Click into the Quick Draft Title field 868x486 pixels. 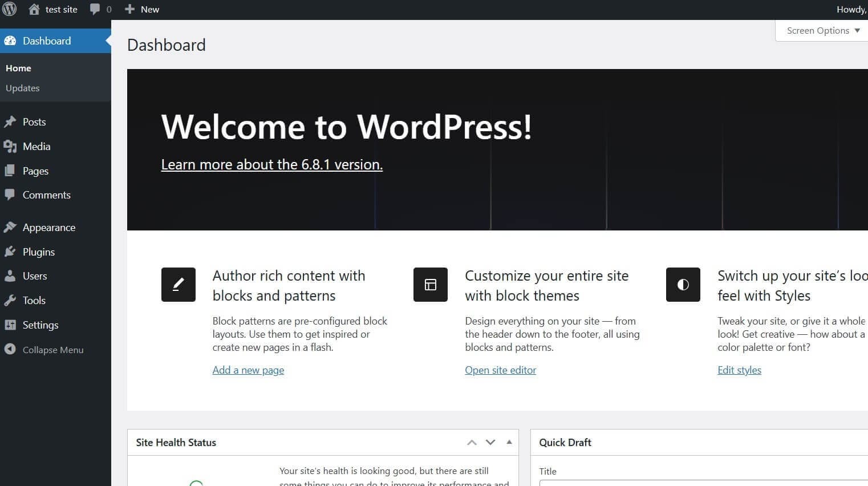[x=704, y=483]
